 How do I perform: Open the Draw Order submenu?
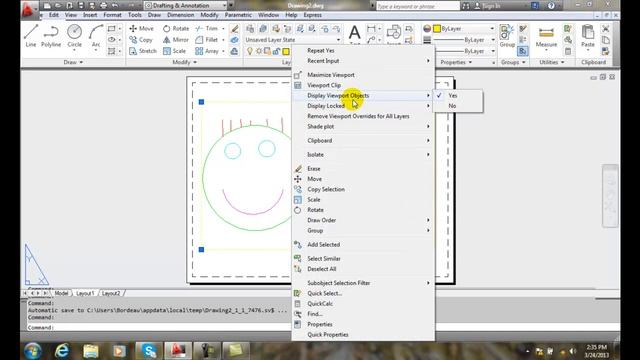coord(363,220)
